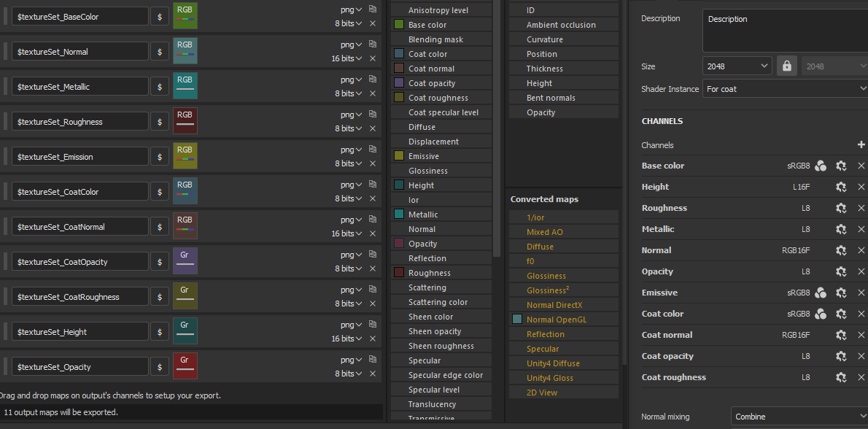Click the RGB16F format of Coat normal
Image resolution: width=868 pixels, height=429 pixels.
(x=796, y=335)
